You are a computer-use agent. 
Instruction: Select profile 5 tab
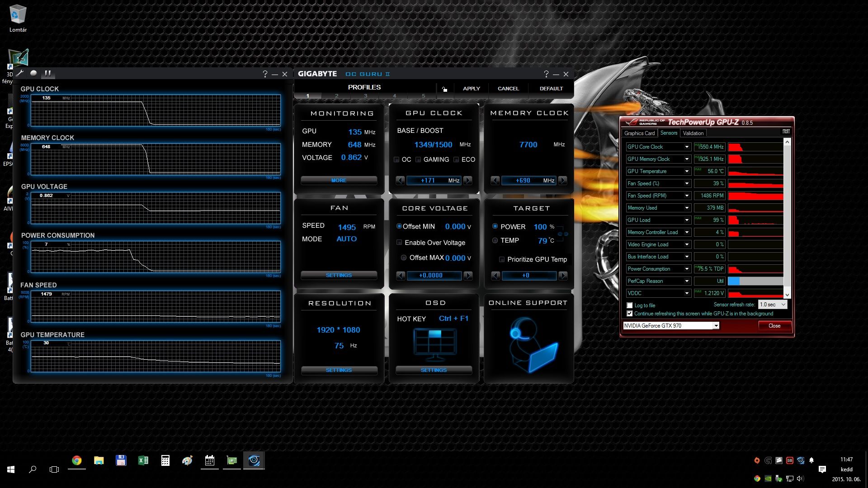pos(423,96)
